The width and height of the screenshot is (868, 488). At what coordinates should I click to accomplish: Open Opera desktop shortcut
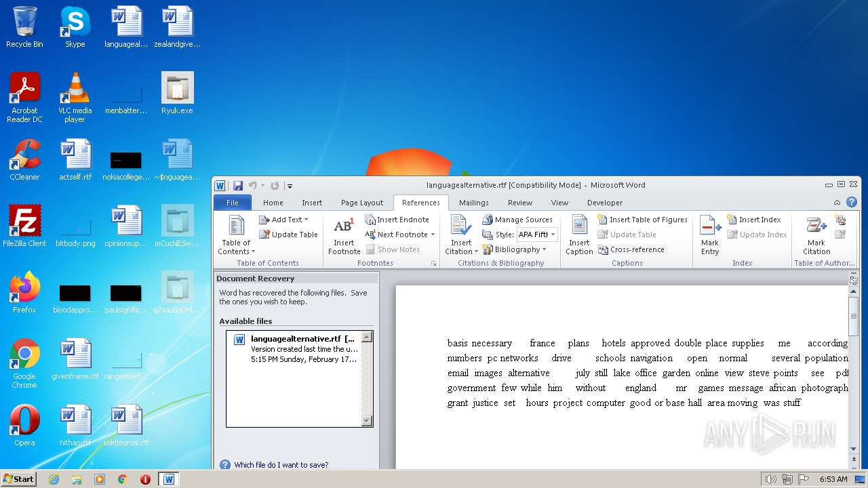point(24,426)
